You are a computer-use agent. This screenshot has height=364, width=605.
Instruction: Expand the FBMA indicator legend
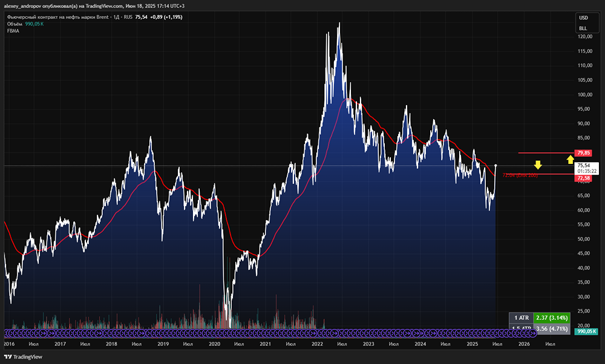click(x=13, y=31)
